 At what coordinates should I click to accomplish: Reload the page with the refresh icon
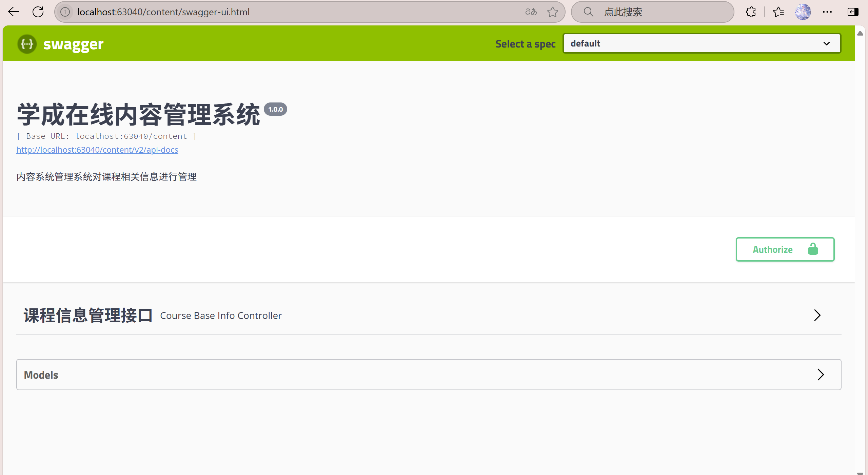tap(38, 12)
